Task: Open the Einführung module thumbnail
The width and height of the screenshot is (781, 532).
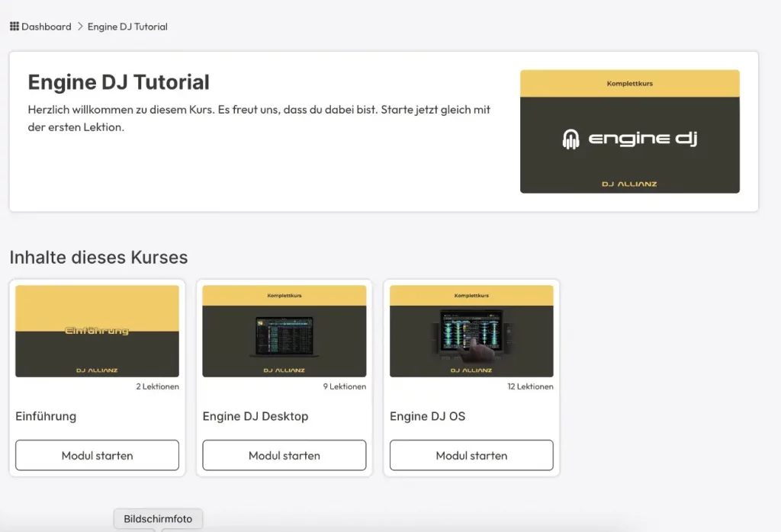Action: click(x=97, y=331)
